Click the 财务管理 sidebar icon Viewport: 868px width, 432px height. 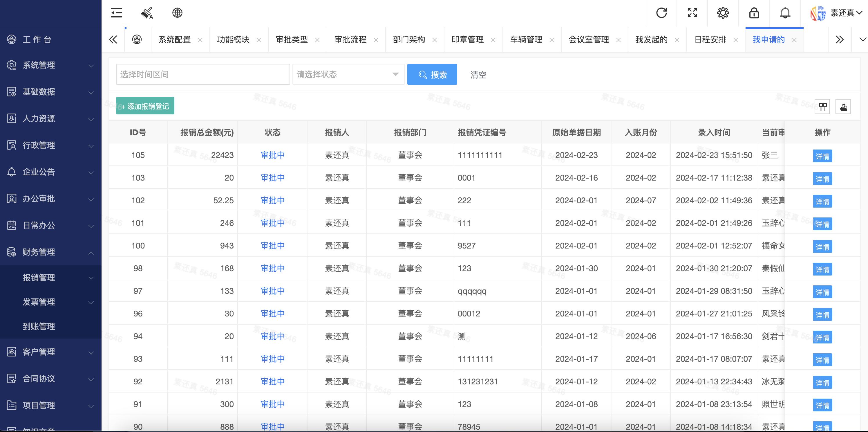point(11,252)
